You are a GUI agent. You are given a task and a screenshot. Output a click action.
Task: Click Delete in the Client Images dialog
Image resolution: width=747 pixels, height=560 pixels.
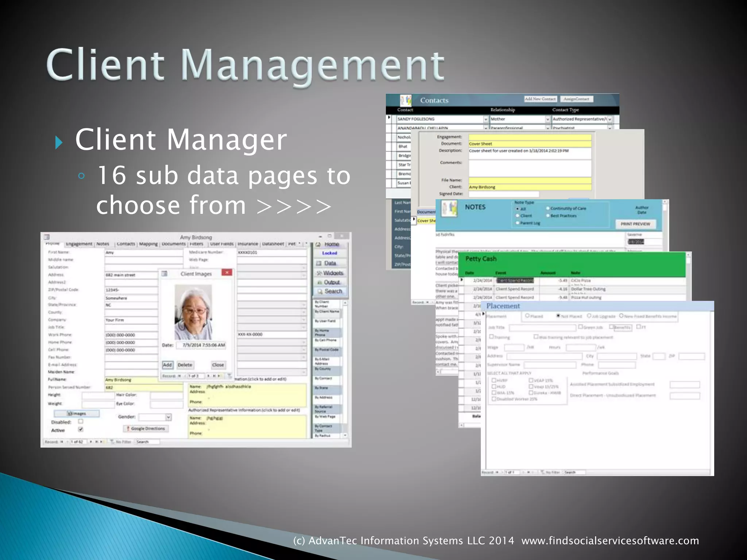(185, 365)
